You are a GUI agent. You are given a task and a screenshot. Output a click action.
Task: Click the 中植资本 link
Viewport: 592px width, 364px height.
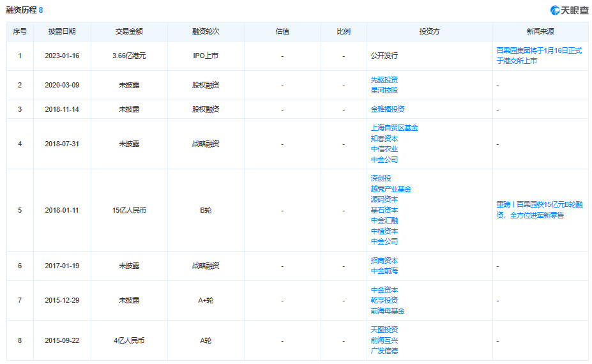(x=384, y=231)
